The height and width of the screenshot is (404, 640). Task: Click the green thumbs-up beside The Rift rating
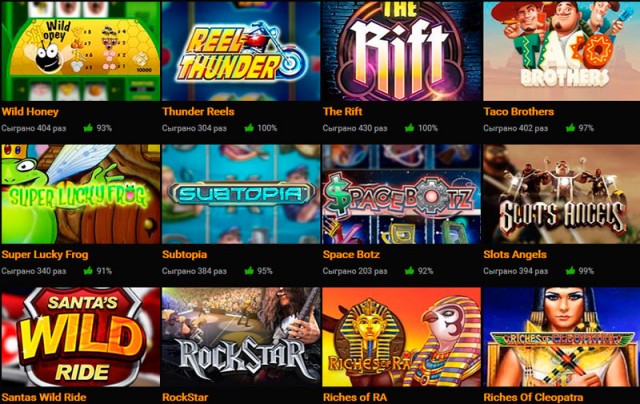tap(409, 128)
